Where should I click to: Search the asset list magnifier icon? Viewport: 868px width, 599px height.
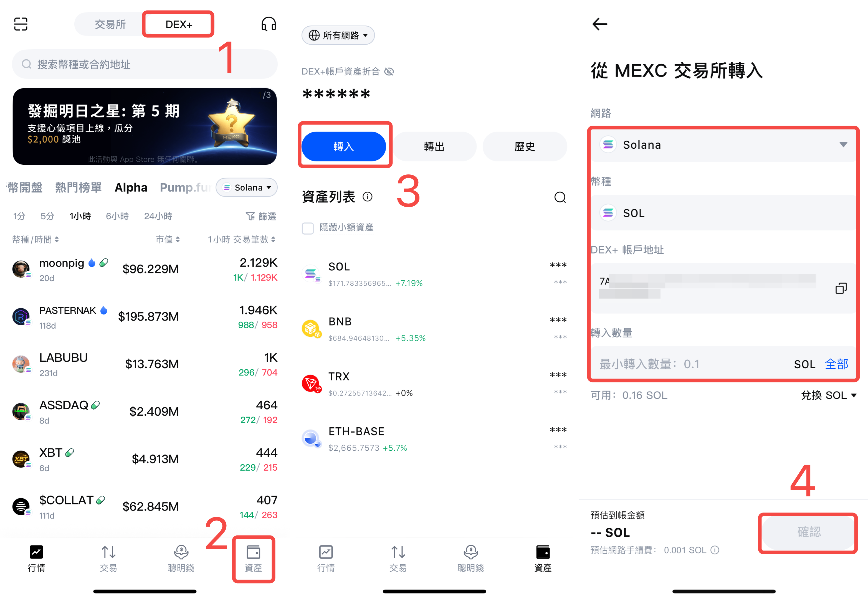click(560, 197)
